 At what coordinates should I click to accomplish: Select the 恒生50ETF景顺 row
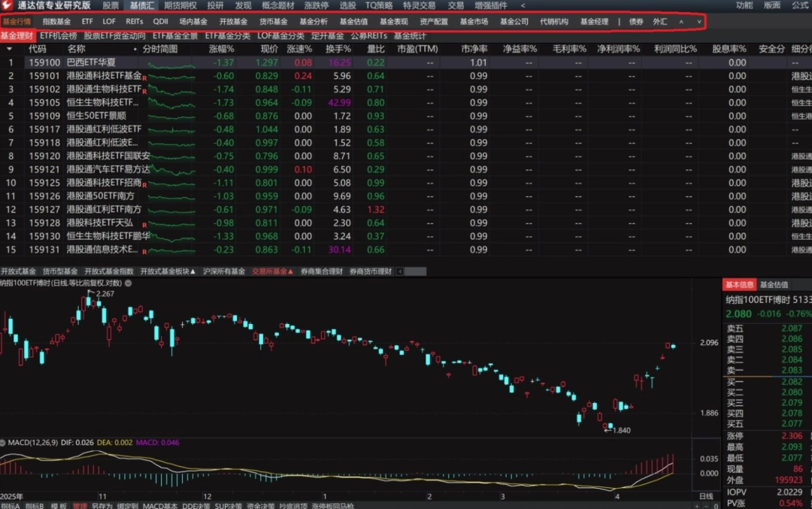(x=96, y=116)
